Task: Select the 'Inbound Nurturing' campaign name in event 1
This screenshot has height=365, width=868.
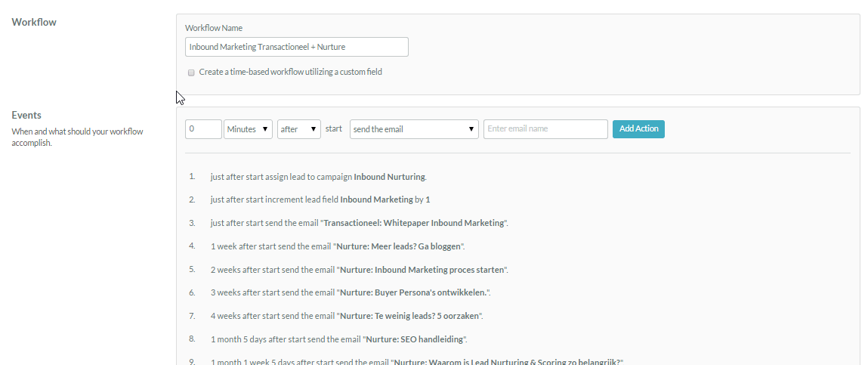Action: [389, 177]
